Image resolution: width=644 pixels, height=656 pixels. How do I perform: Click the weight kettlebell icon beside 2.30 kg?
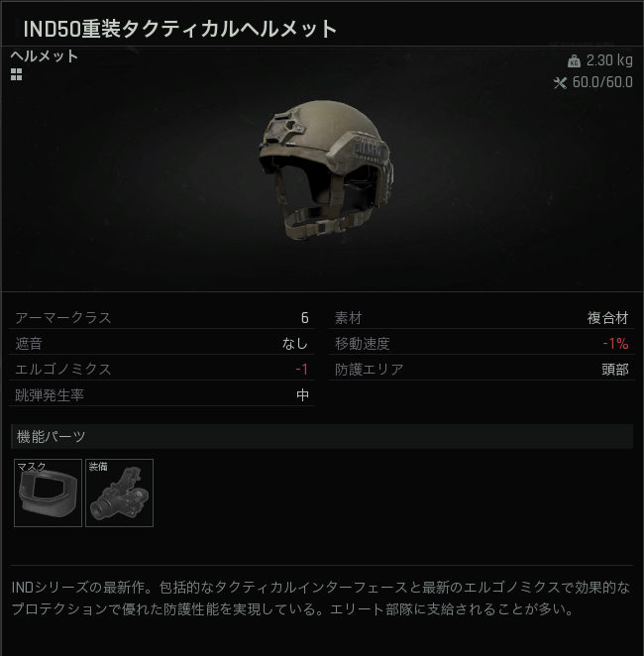pyautogui.click(x=574, y=61)
